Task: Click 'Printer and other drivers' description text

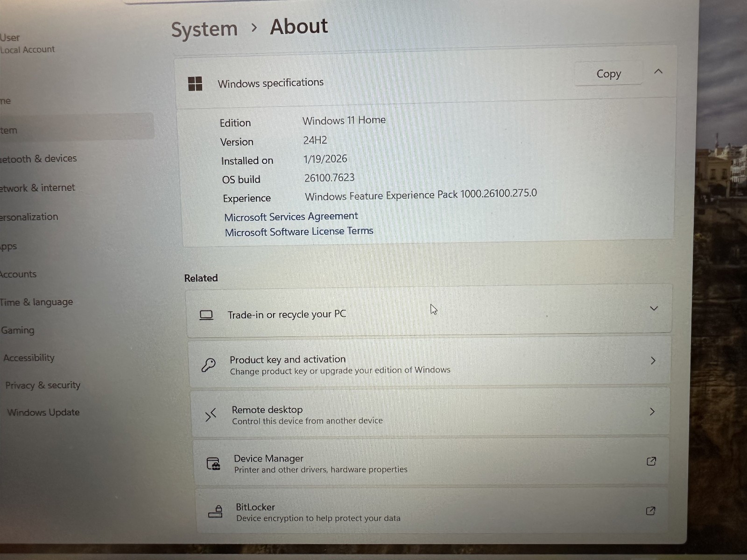Action: pyautogui.click(x=321, y=469)
